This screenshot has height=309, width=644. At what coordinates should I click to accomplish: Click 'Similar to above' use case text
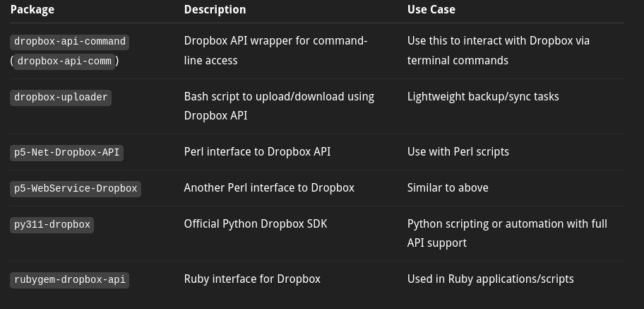[x=448, y=188]
